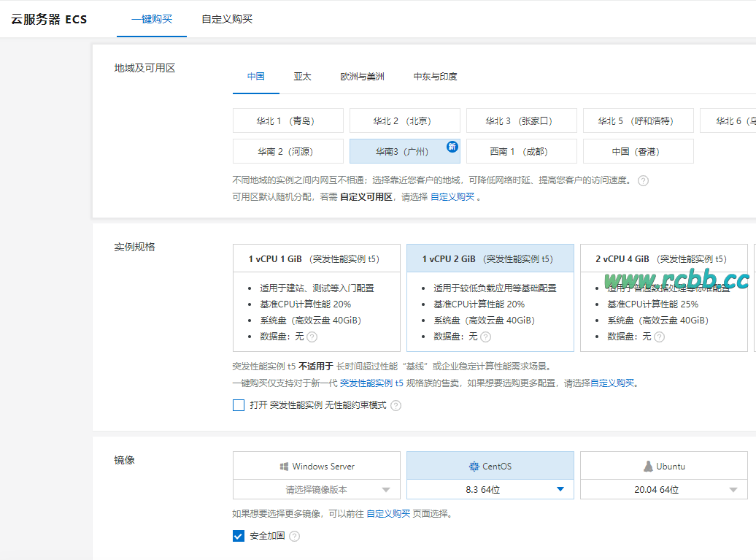Choose region 华北 5 (呼和浩特)
Screen dimensions: 756x560
point(638,120)
